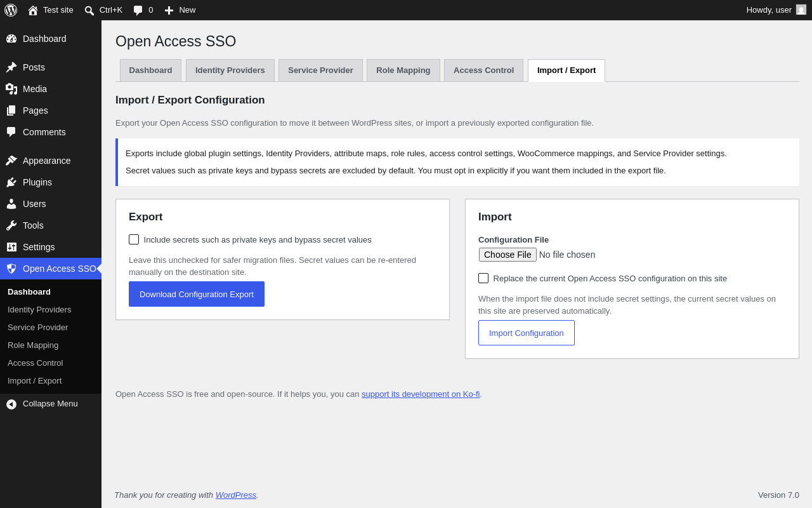This screenshot has height=508, width=812.
Task: Open the Role Mapping tab
Action: pyautogui.click(x=403, y=70)
